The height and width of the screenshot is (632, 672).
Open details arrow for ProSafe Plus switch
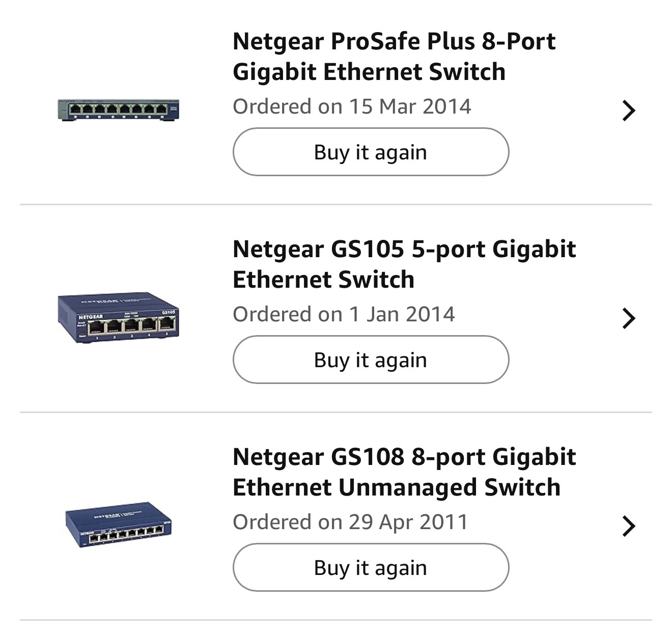tap(629, 111)
